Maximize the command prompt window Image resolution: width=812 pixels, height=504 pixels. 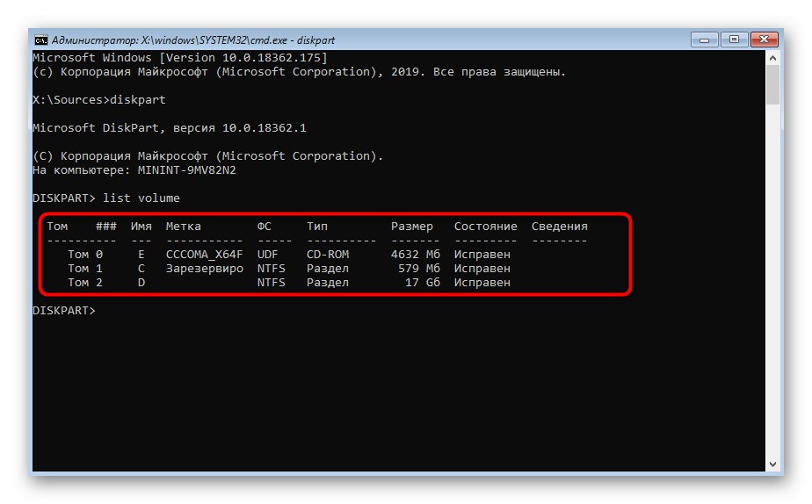tap(735, 40)
